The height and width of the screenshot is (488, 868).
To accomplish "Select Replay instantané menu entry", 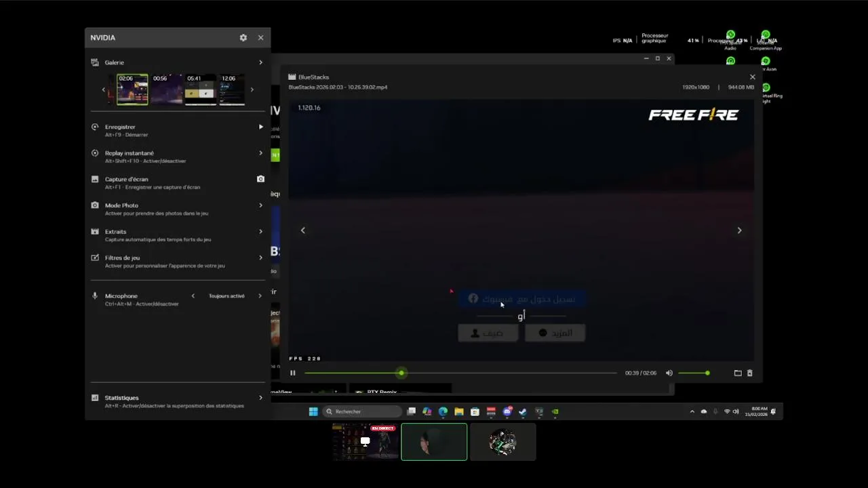I will (178, 157).
